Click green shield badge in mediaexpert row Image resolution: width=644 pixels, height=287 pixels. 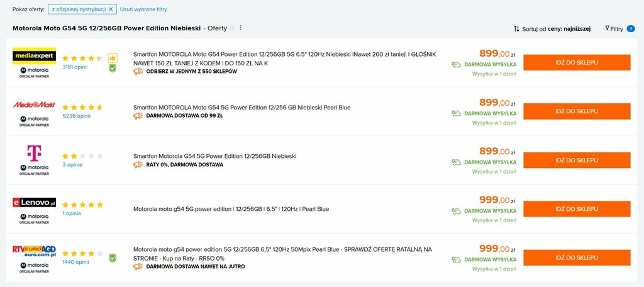(113, 68)
